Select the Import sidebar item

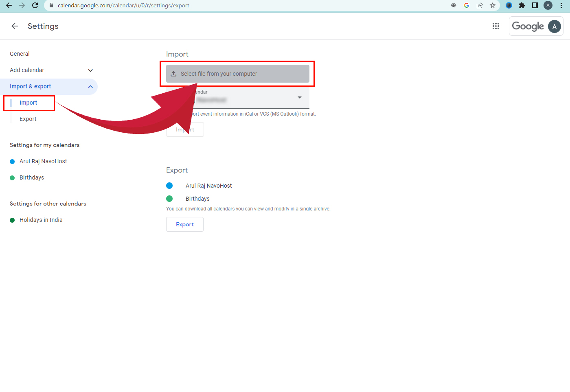tap(28, 103)
